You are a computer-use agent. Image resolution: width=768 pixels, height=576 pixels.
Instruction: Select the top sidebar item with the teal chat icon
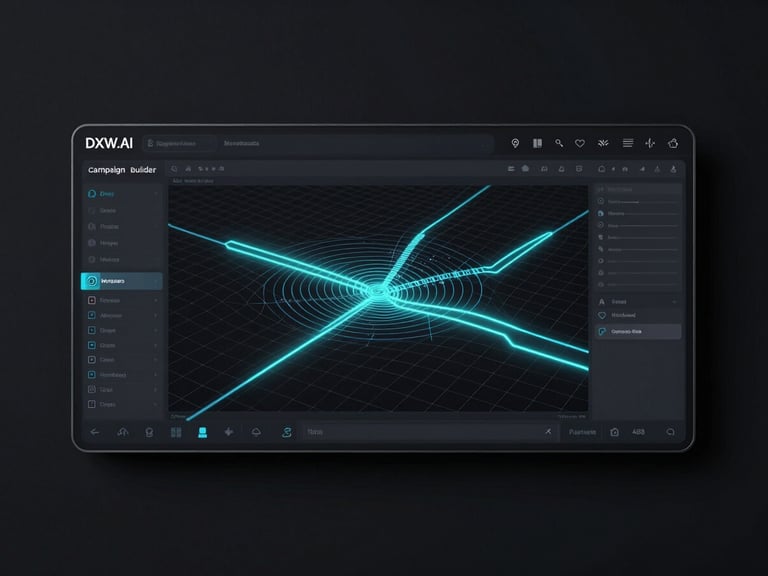pos(121,194)
